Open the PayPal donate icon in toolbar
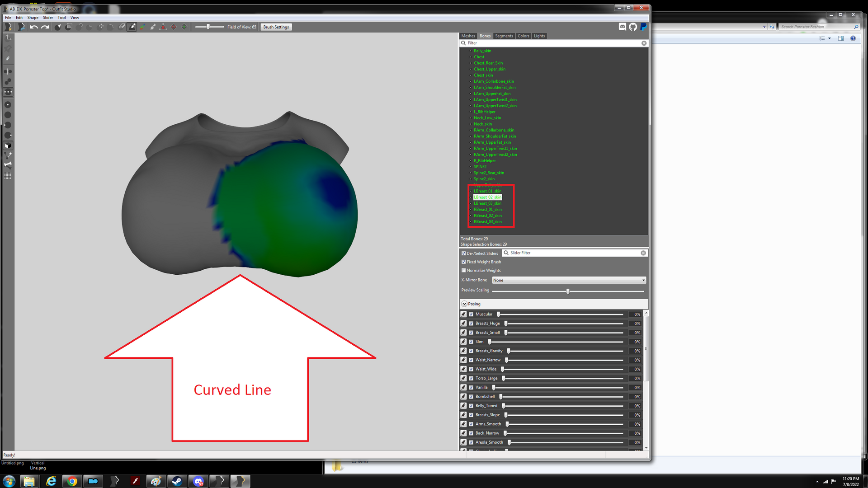The image size is (868, 488). coord(643,27)
